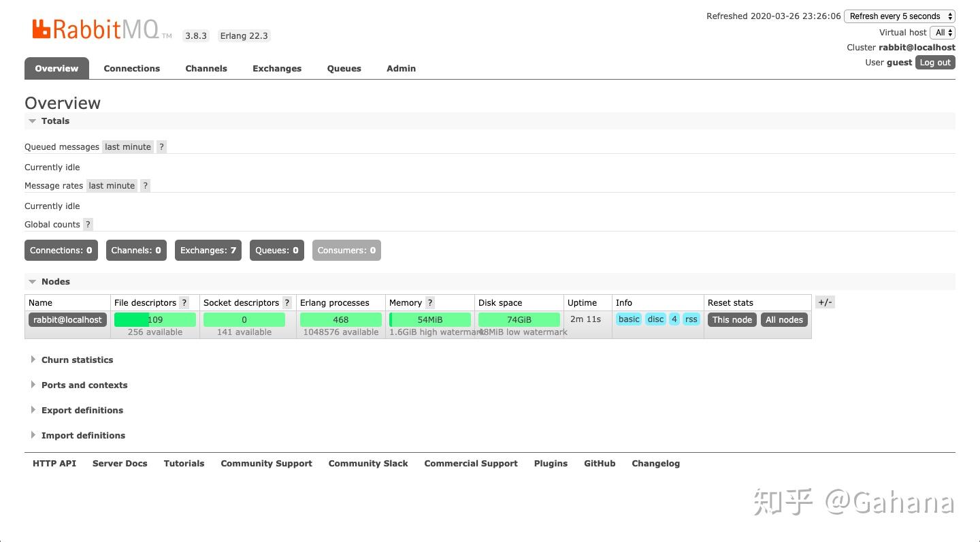The height and width of the screenshot is (542, 980).
Task: Expand the Churn statistics section
Action: [x=77, y=360]
